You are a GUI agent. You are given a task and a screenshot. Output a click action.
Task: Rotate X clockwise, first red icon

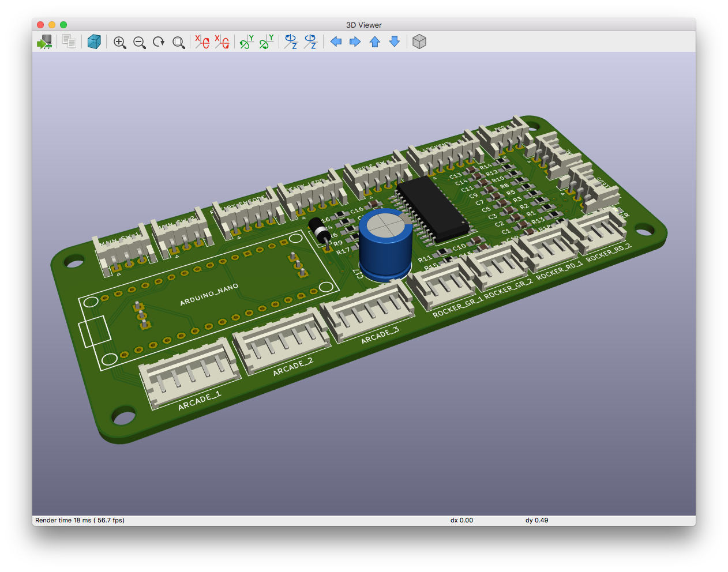tap(202, 42)
